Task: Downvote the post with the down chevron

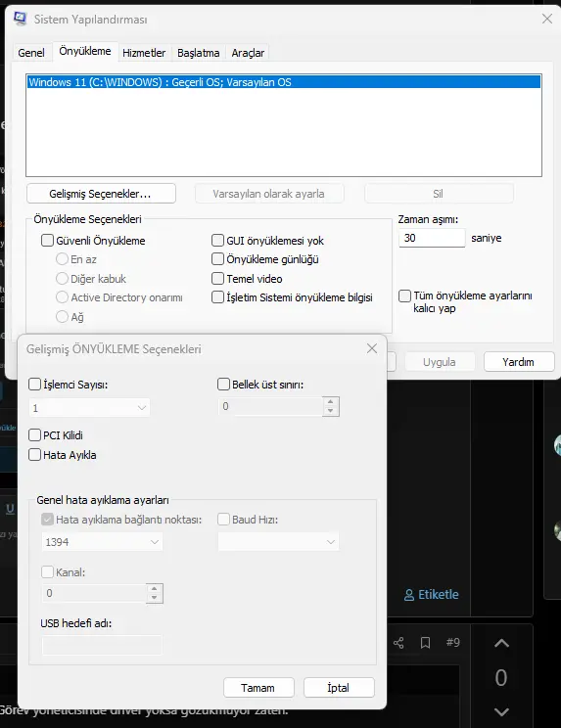Action: point(501,711)
